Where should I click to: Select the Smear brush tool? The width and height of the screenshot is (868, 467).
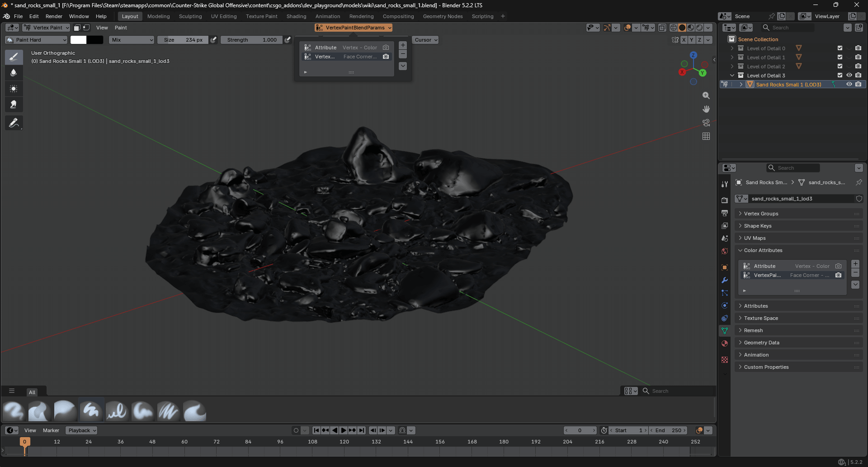click(x=14, y=105)
